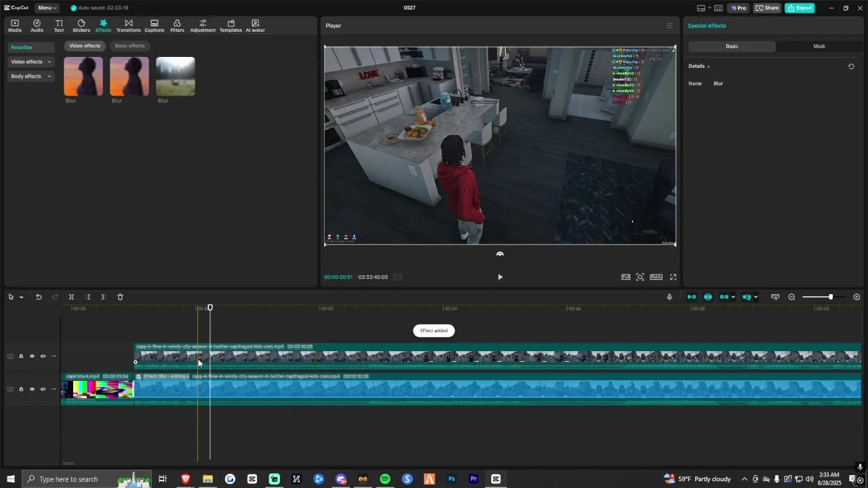Open linkage dropdown arrow
Screen dimensions: 868x488
(733, 297)
